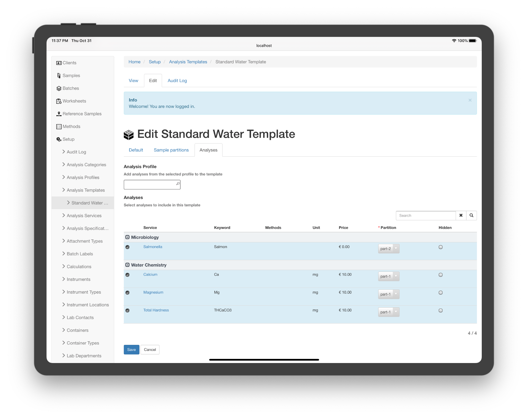Click the Worksheets clipboard icon
The image size is (528, 420).
click(59, 101)
